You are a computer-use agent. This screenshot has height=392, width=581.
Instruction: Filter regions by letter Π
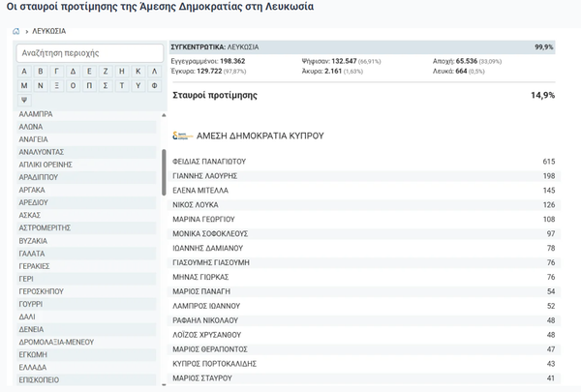click(x=89, y=85)
